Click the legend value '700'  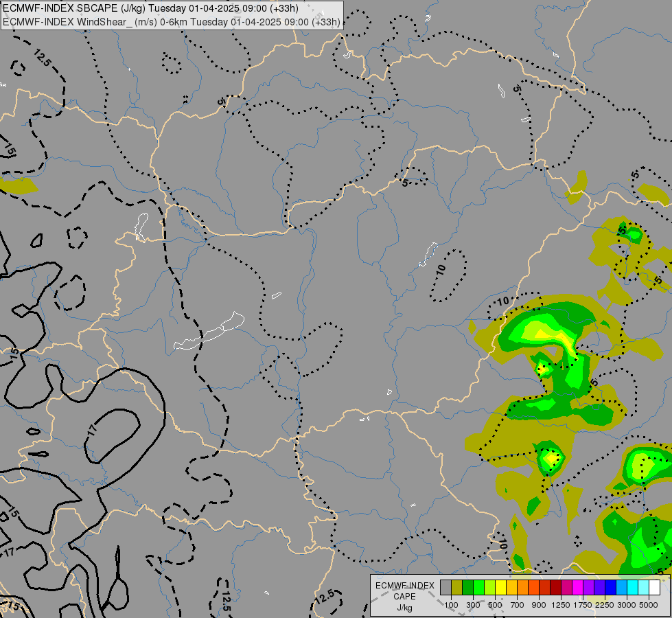[x=518, y=605]
